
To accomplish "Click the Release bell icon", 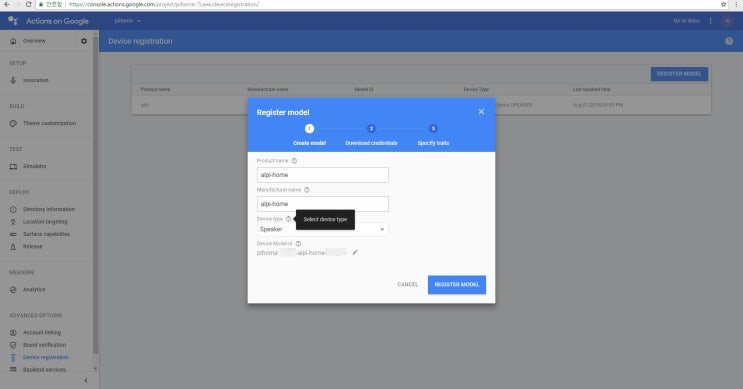I will tap(13, 246).
